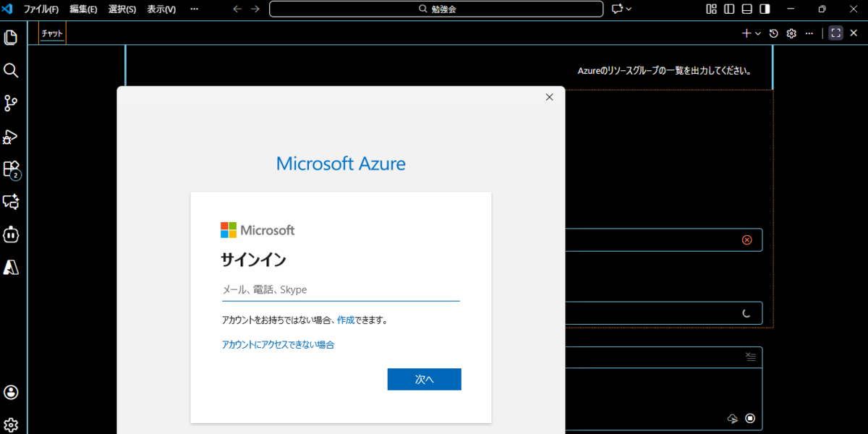Click the 次へ button

click(x=424, y=379)
